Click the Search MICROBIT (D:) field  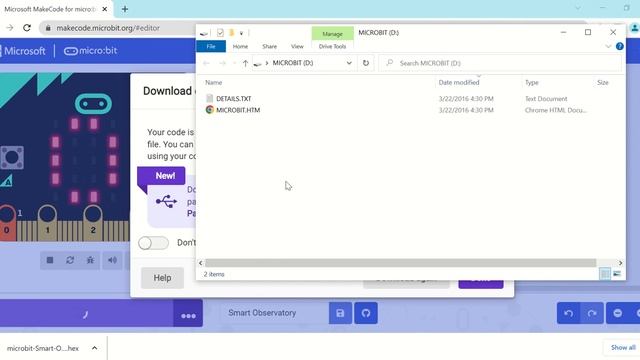click(x=501, y=63)
